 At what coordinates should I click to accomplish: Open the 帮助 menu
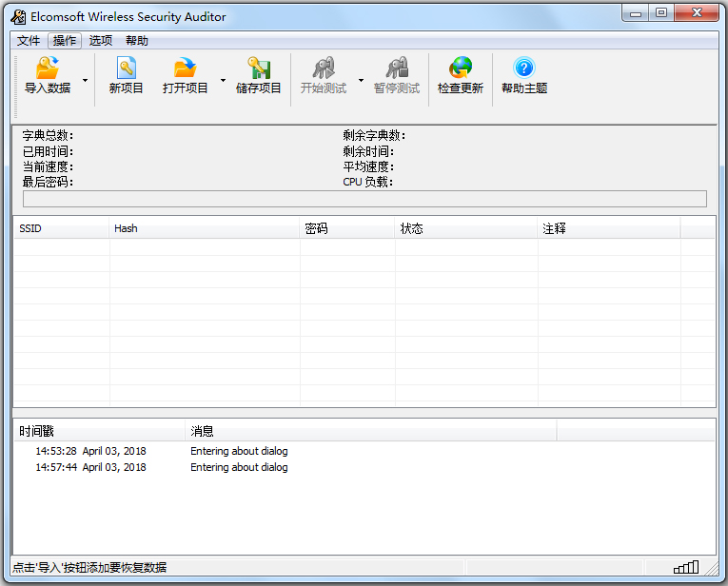pos(136,41)
